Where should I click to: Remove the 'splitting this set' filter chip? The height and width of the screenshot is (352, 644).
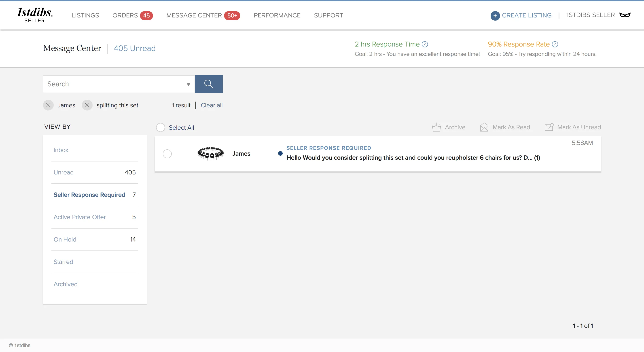coord(87,105)
